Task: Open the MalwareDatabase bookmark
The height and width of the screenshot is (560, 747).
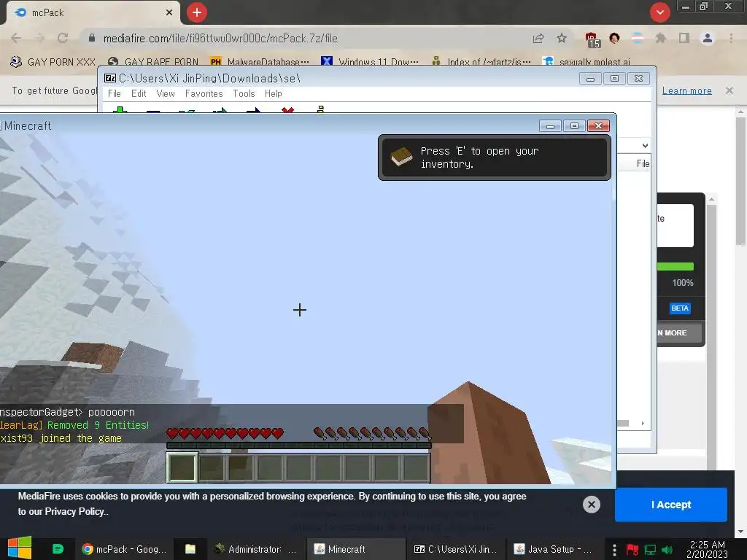Action: pyautogui.click(x=260, y=62)
